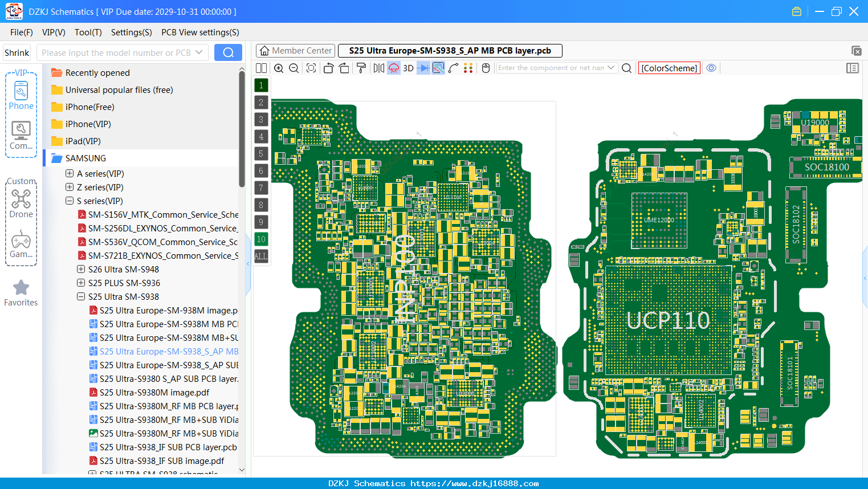This screenshot has width=868, height=489.
Task: Click the zoom out magnifier
Action: coord(294,68)
